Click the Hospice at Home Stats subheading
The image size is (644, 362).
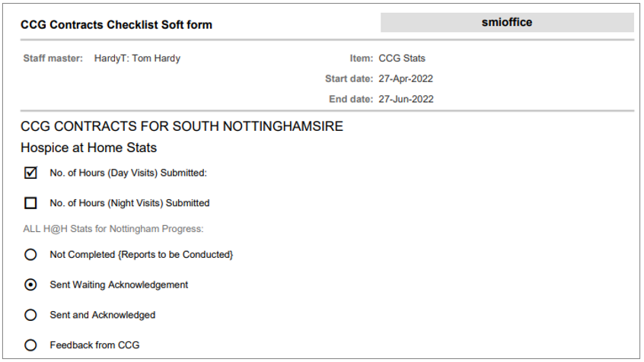click(88, 148)
